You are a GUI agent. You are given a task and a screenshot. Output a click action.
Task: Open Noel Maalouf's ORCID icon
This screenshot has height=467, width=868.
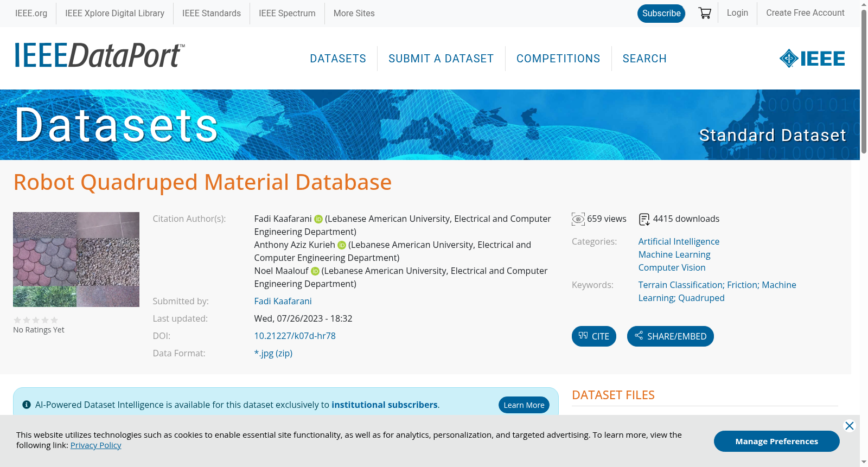315,271
